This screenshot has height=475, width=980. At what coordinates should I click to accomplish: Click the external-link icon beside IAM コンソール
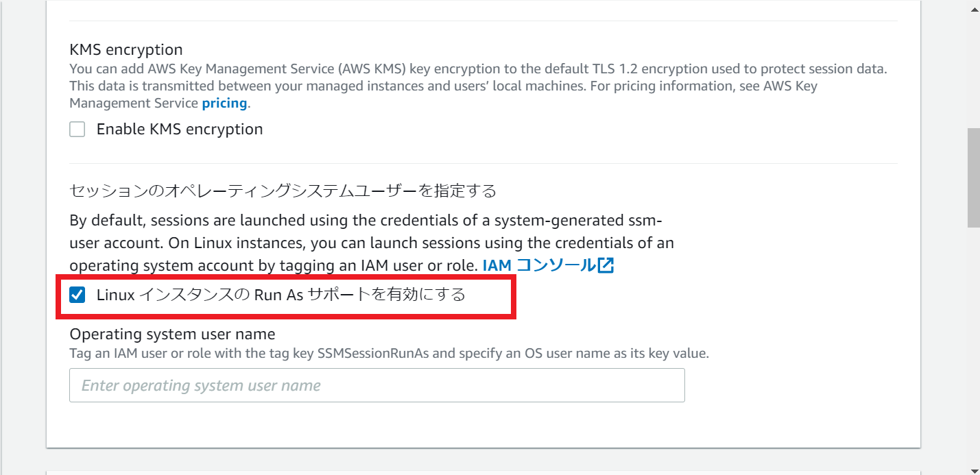pos(606,265)
